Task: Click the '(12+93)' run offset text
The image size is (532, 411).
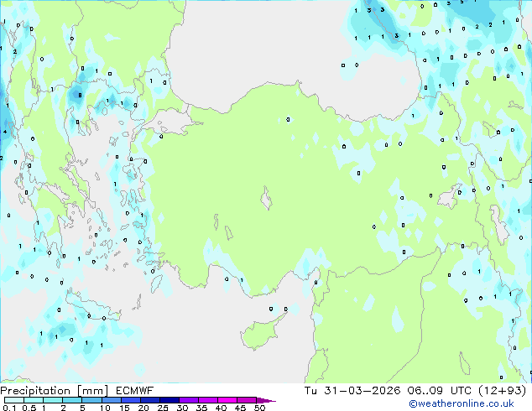Action: tap(503, 391)
